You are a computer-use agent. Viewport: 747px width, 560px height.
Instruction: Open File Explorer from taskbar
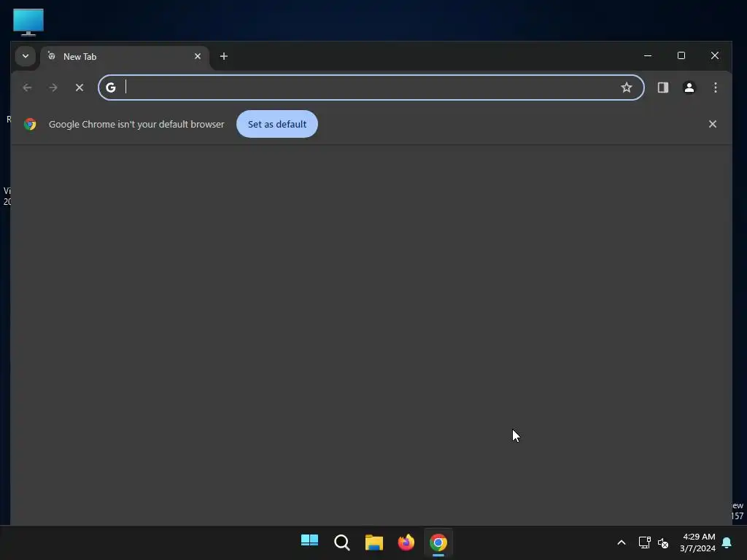374,542
